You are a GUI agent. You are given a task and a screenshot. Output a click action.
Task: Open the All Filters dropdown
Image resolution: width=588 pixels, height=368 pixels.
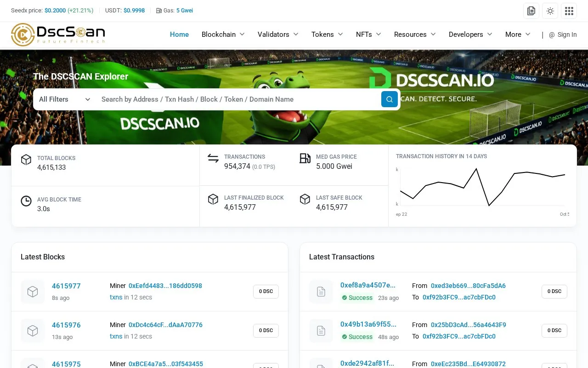pos(64,99)
